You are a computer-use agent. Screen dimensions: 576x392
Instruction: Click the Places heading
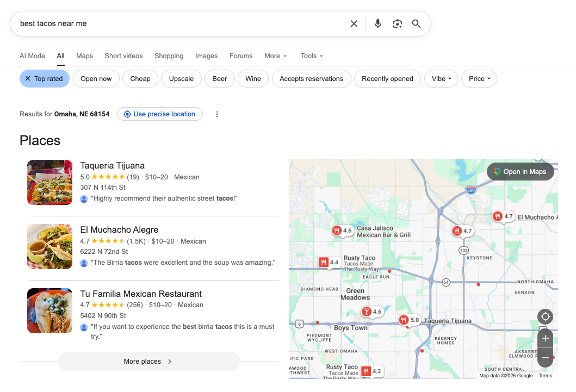pyautogui.click(x=40, y=141)
